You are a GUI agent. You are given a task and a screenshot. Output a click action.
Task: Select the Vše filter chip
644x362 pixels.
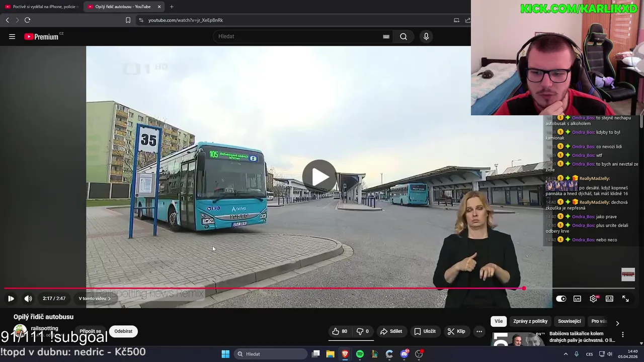[x=498, y=321]
